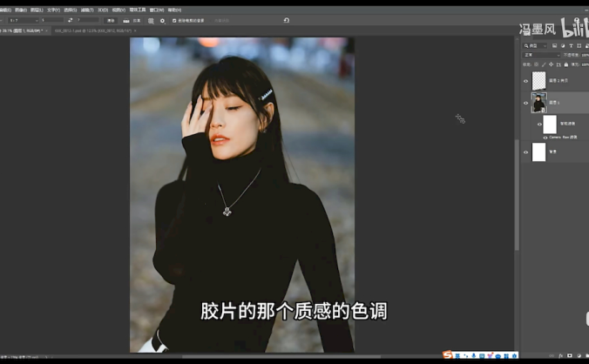Image resolution: width=589 pixels, height=364 pixels.
Task: Filter layers by pixel layer icon
Action: (554, 46)
